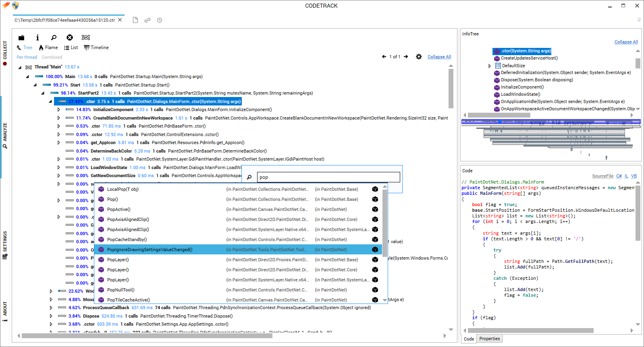Collapse the Start 99.21% node
The height and width of the screenshot is (347, 644).
[x=35, y=85]
